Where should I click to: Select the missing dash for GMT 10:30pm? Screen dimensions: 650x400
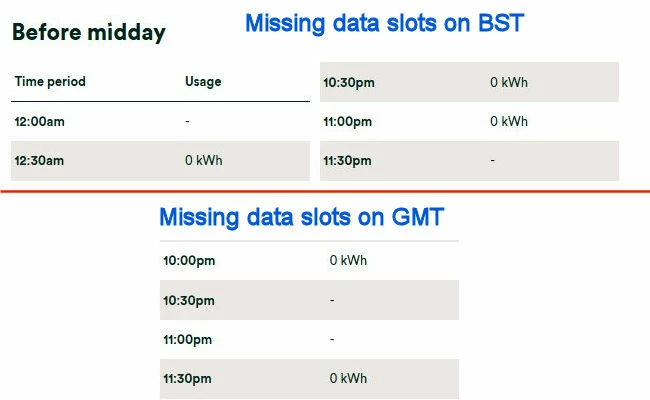(332, 300)
